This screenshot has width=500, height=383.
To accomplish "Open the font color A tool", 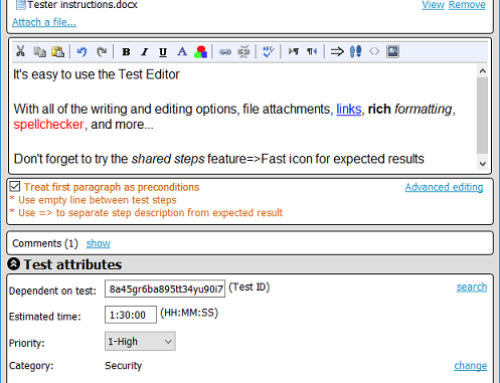I will pos(182,52).
